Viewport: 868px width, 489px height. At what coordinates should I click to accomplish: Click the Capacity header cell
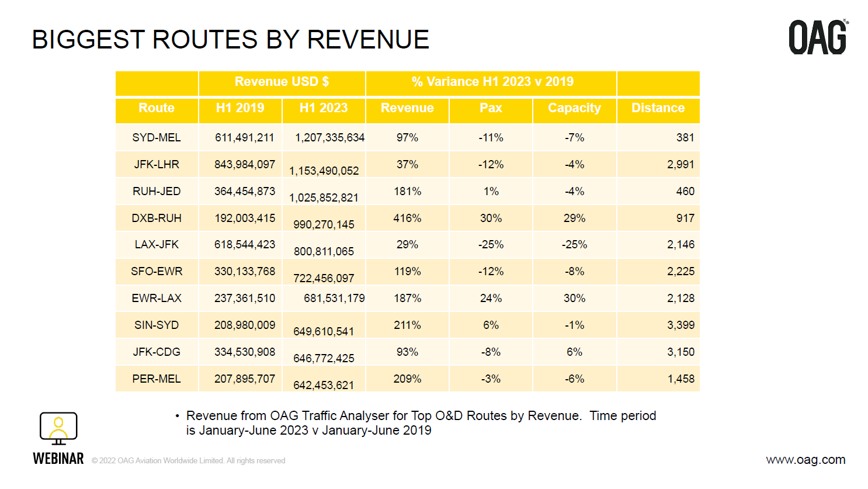click(x=574, y=108)
